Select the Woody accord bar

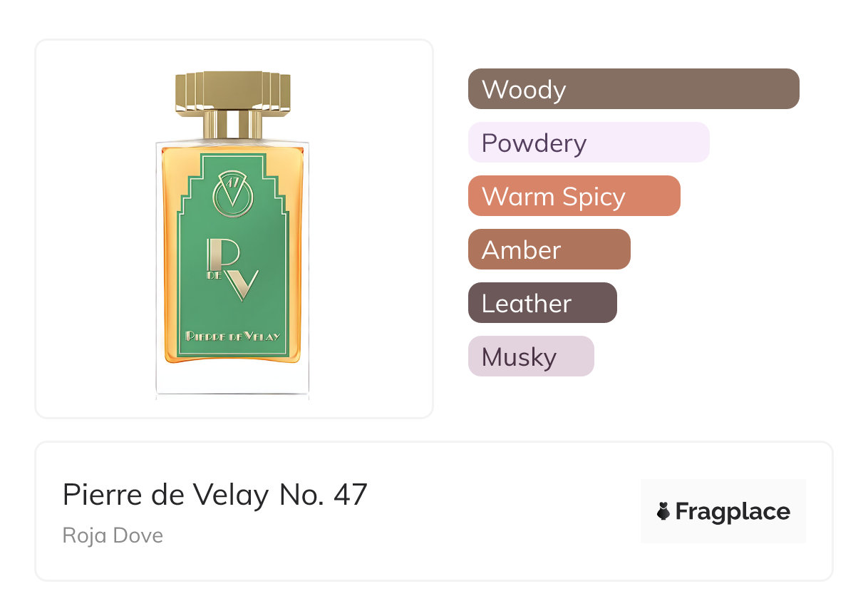634,89
